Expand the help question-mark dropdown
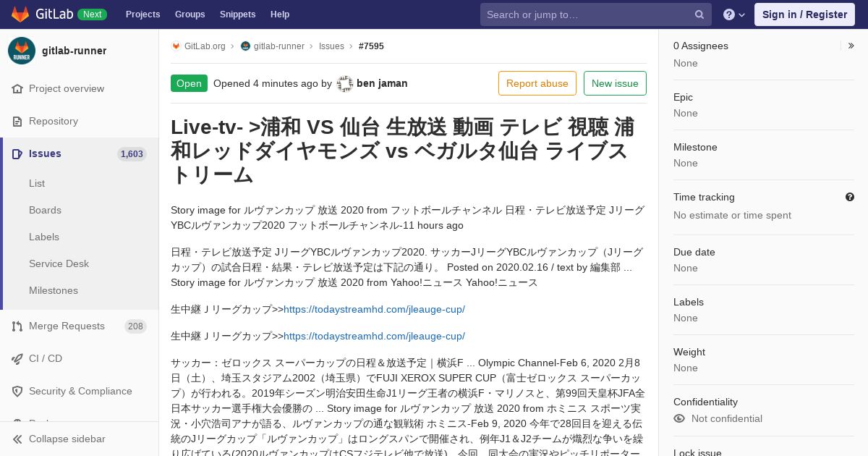Image resolution: width=868 pixels, height=456 pixels. click(734, 14)
